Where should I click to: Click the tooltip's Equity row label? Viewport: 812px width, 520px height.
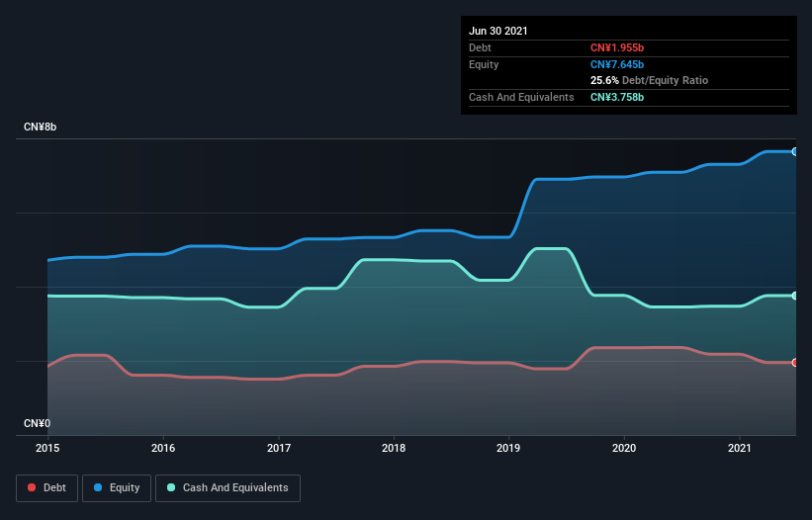[x=484, y=64]
